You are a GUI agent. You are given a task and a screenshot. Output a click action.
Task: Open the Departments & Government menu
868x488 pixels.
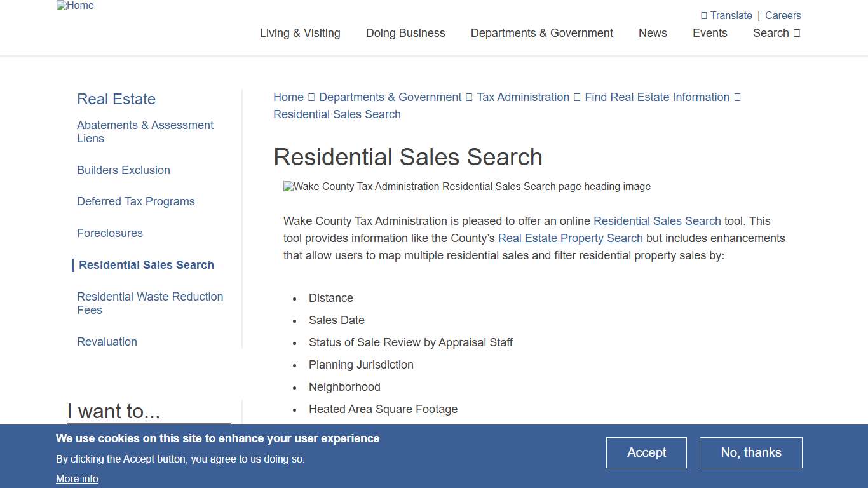541,33
